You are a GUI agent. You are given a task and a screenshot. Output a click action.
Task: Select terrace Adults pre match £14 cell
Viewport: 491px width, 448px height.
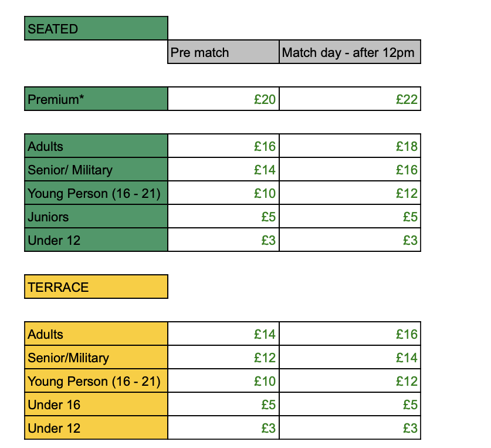pyautogui.click(x=224, y=334)
